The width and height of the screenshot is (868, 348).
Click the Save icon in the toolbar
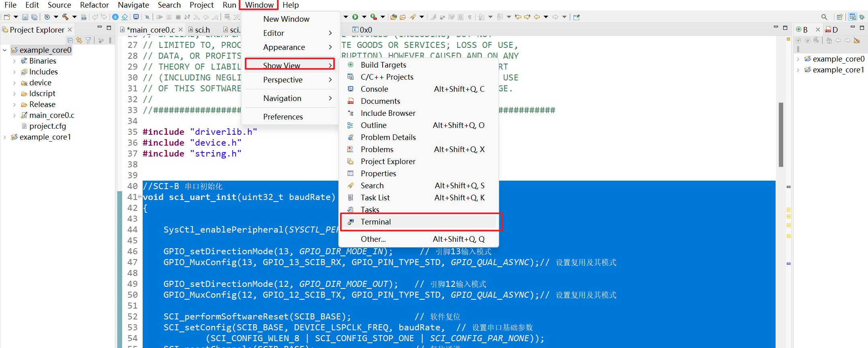tap(25, 17)
